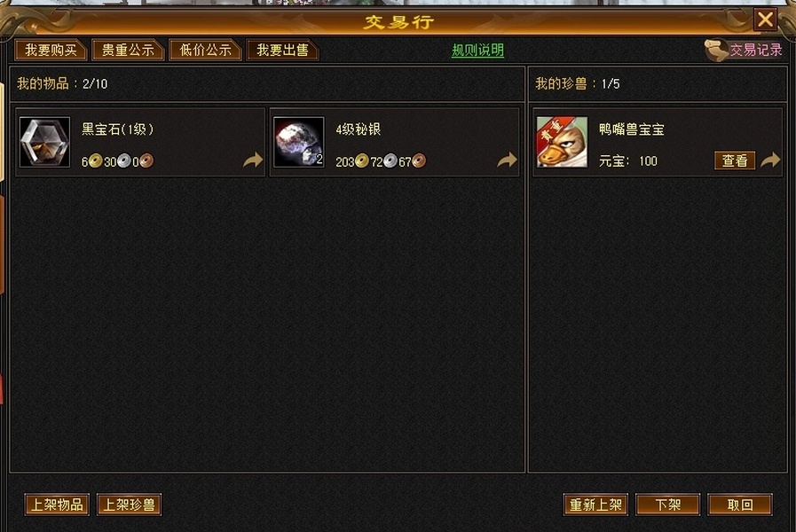Click share arrow on 黑宝石 listing

pos(253,160)
